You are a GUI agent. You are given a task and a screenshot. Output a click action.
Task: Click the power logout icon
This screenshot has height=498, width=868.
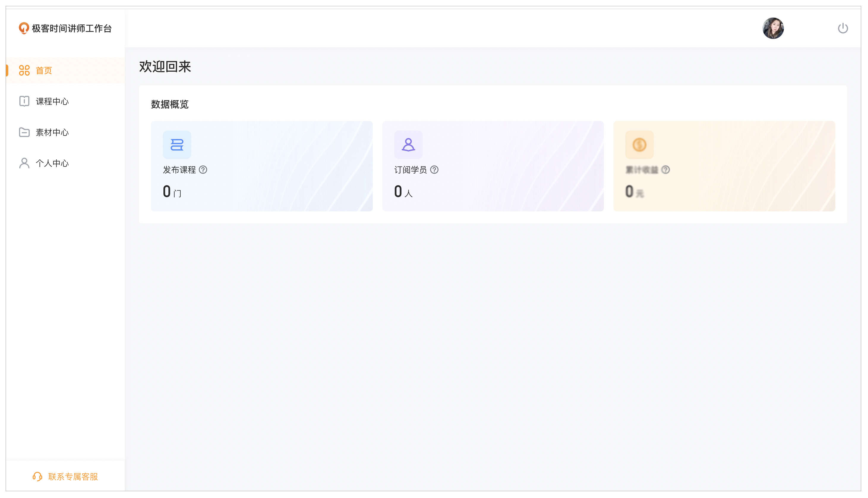click(842, 28)
